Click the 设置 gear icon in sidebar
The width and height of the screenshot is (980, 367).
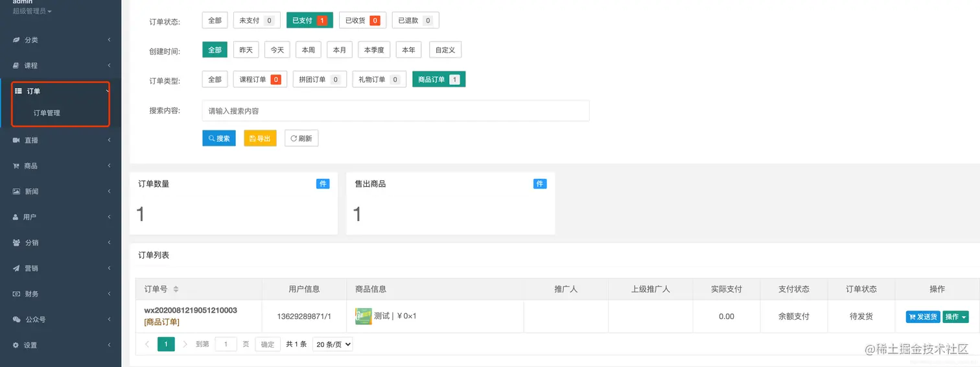point(16,345)
